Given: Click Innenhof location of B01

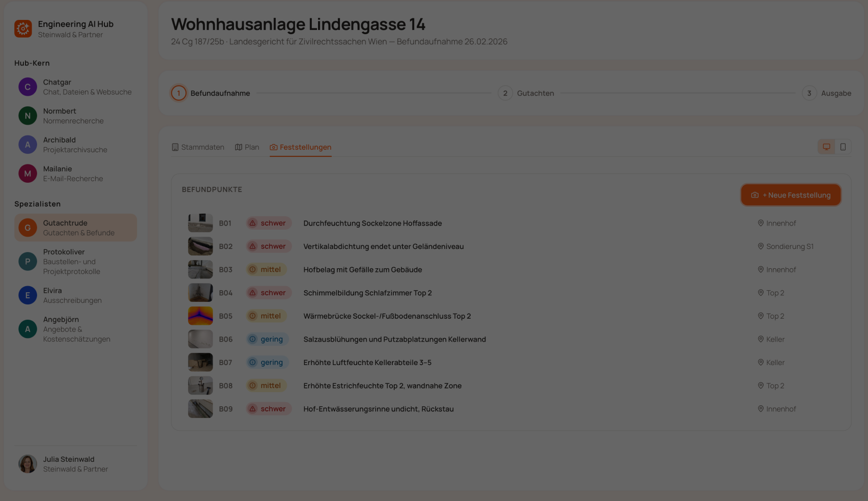Looking at the screenshot, I should [x=777, y=223].
